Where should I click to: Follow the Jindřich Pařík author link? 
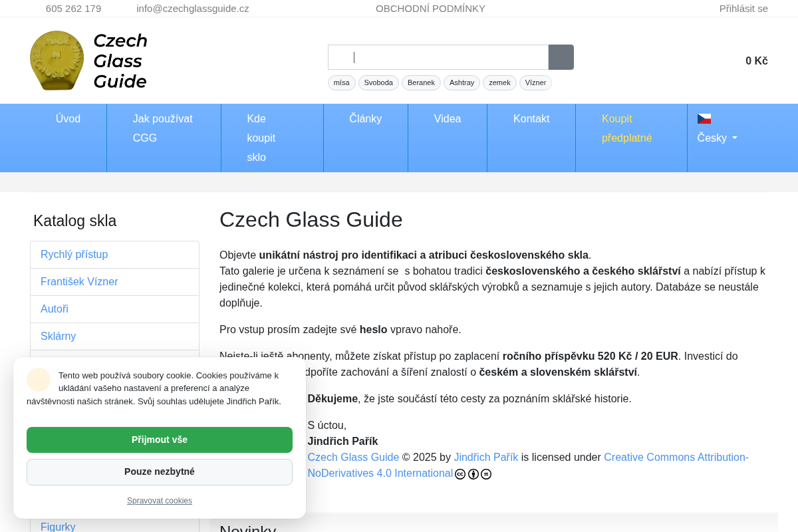pyautogui.click(x=486, y=458)
